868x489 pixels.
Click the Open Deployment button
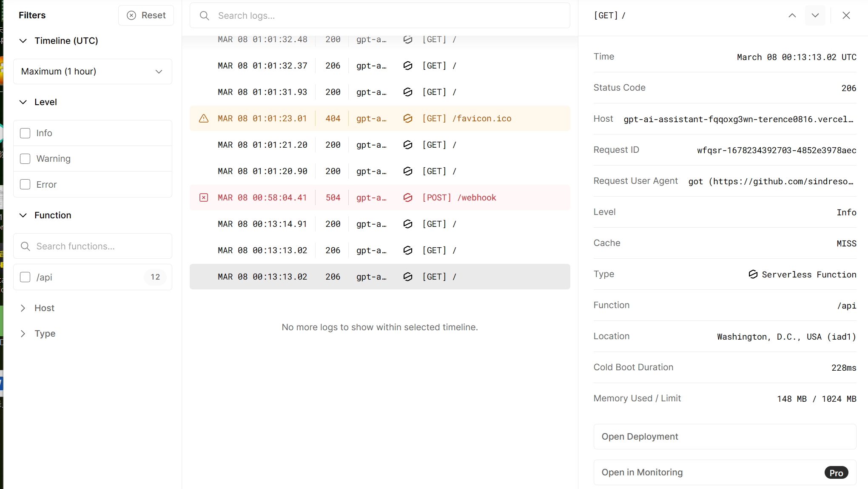[x=724, y=437]
